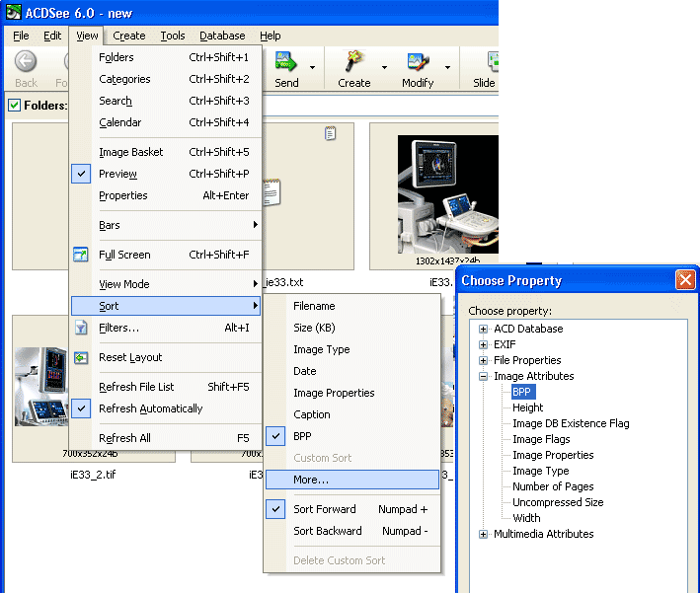Open the Create dropdown arrow
The image size is (700, 593).
384,68
